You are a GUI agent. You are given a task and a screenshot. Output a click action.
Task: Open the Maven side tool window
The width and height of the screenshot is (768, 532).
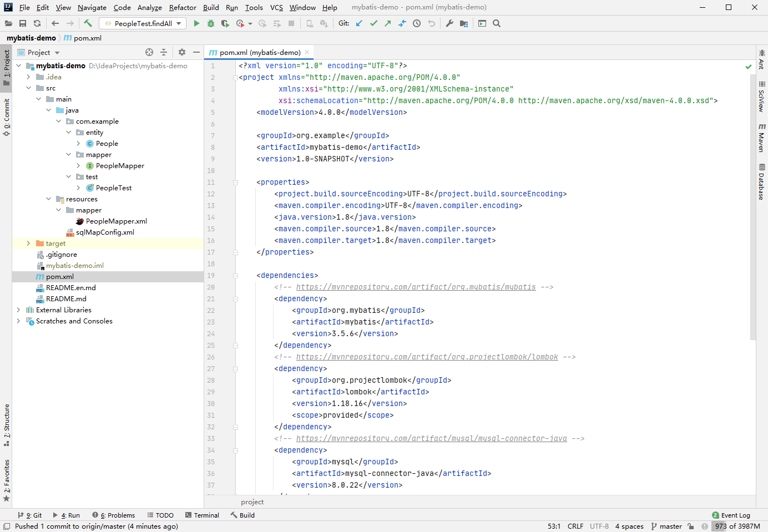[762, 138]
